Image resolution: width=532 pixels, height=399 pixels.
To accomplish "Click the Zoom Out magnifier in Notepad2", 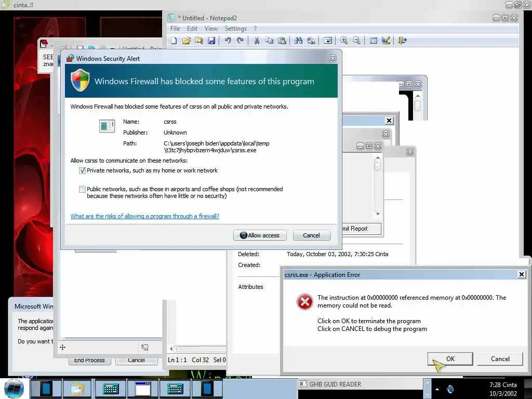I will (x=356, y=41).
